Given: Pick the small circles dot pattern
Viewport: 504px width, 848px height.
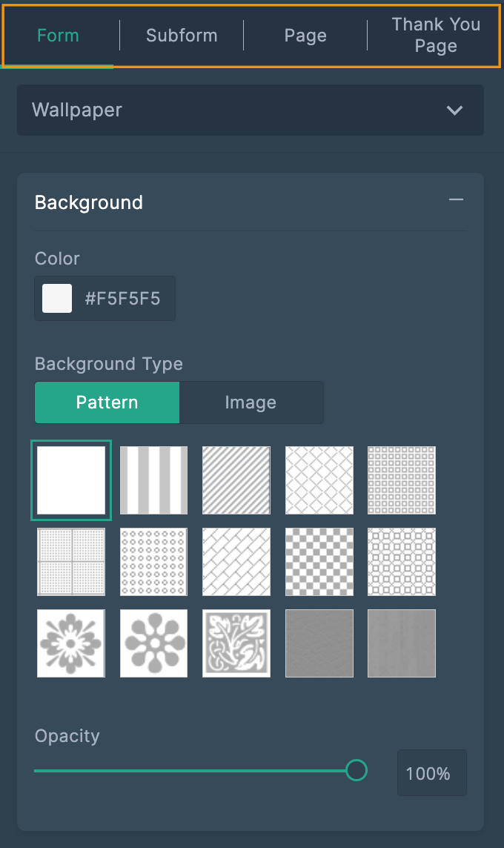Looking at the screenshot, I should (153, 562).
